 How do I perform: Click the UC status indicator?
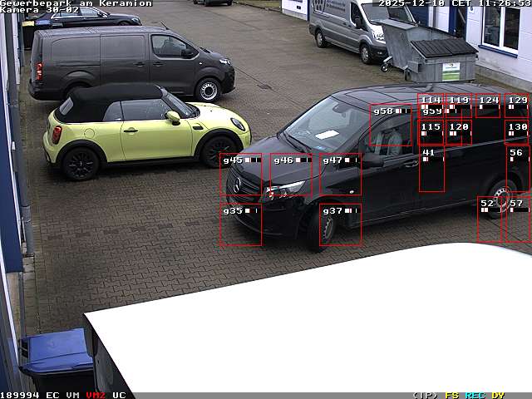tap(119, 395)
